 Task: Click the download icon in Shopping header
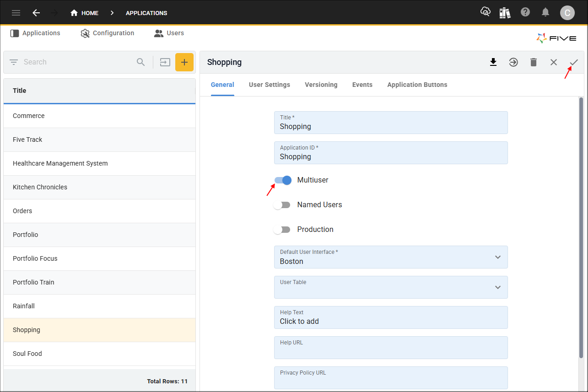pyautogui.click(x=493, y=62)
